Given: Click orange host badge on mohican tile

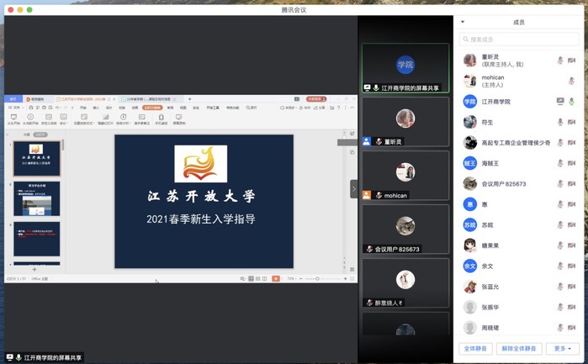Looking at the screenshot, I should point(367,195).
